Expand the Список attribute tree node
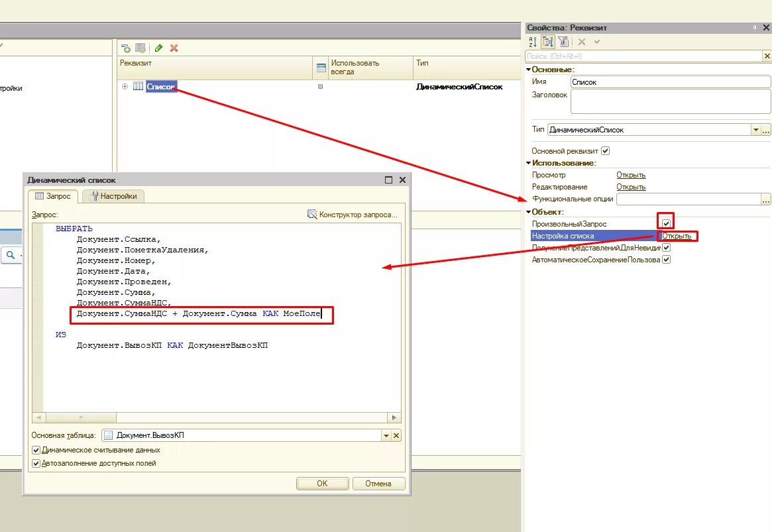Screen dimensions: 772x532 [x=125, y=86]
